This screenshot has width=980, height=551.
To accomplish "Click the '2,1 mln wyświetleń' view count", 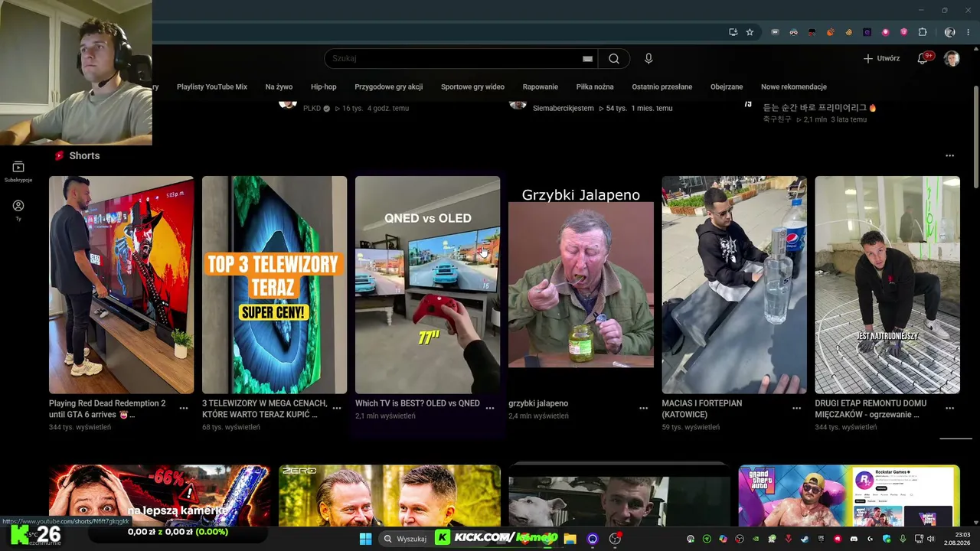I will [x=385, y=416].
